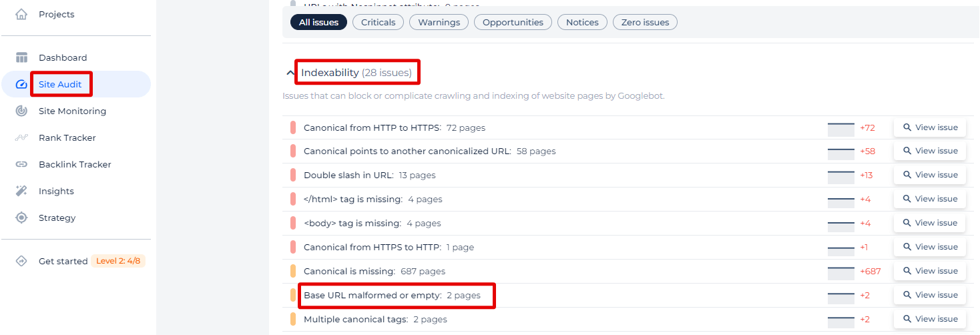Screen dimensions: 980x335
Task: Go to Dashboard section
Action: [63, 57]
